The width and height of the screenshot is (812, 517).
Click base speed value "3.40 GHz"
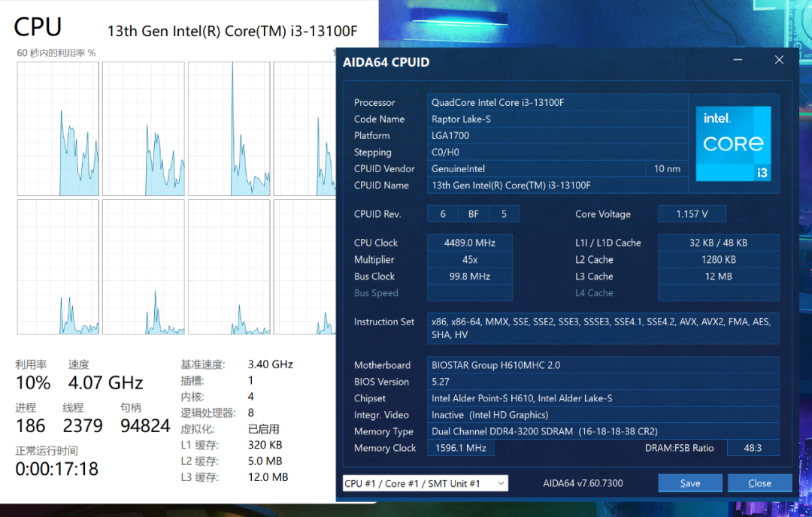271,364
